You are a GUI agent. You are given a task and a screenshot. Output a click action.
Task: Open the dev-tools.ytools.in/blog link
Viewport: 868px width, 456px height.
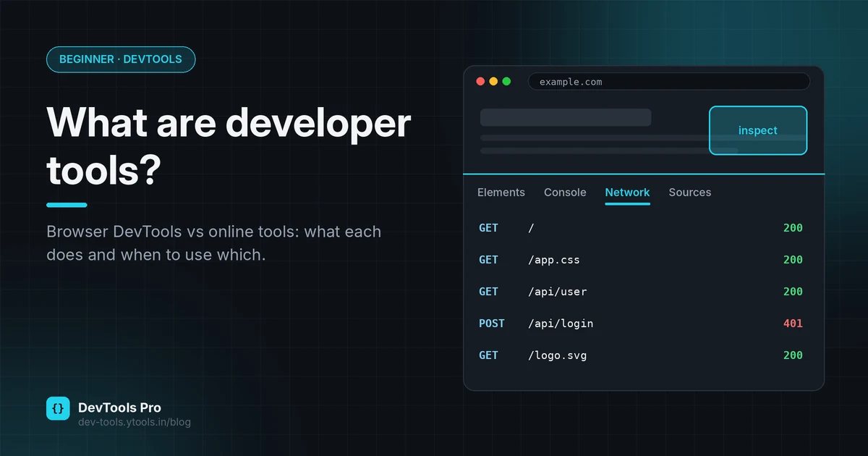135,422
